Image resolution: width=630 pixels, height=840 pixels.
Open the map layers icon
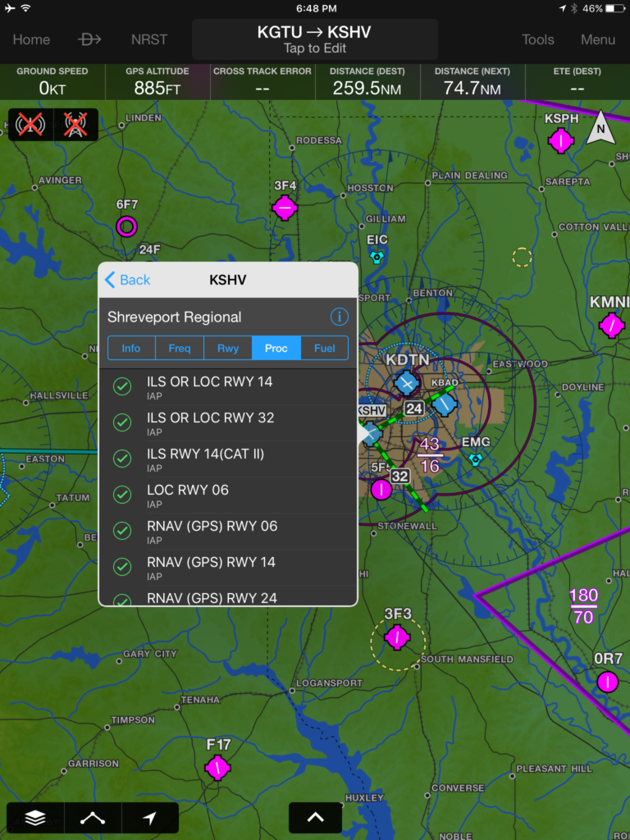click(34, 818)
